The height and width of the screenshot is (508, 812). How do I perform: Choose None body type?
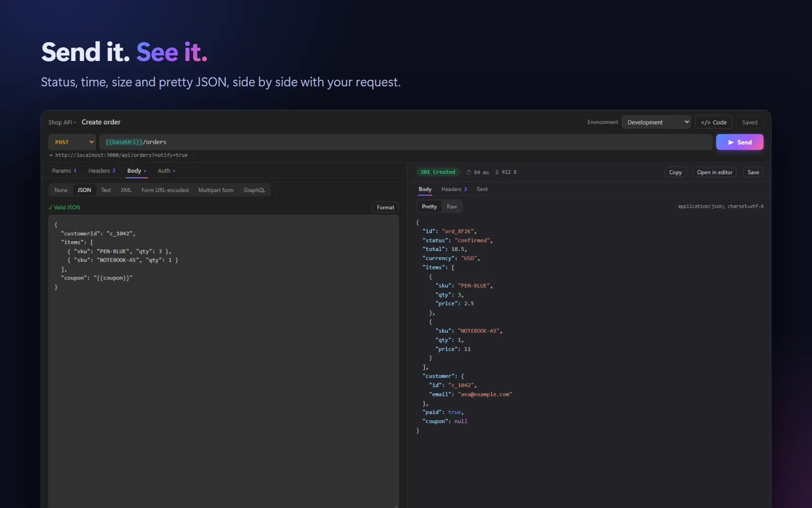(x=61, y=190)
